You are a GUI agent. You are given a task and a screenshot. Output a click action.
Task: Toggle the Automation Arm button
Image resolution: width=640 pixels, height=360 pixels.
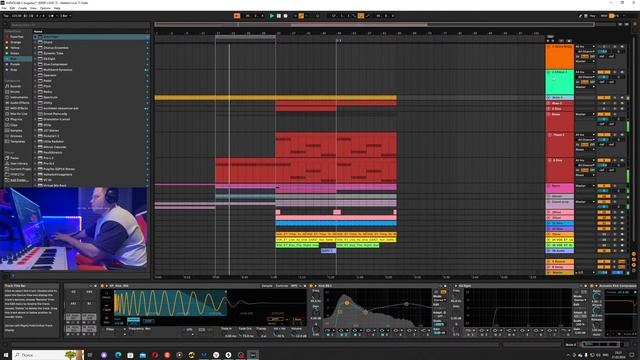tap(301, 16)
